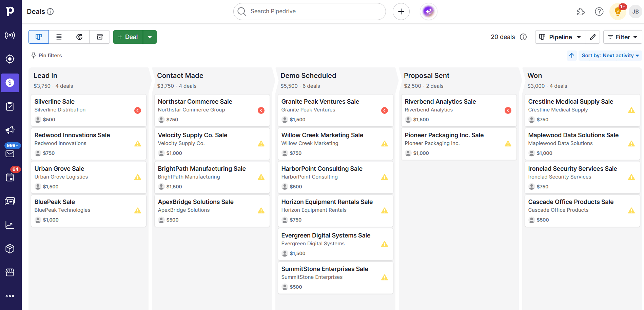This screenshot has height=310, width=644.
Task: Click the Search Pipedrive input field
Action: [x=309, y=12]
